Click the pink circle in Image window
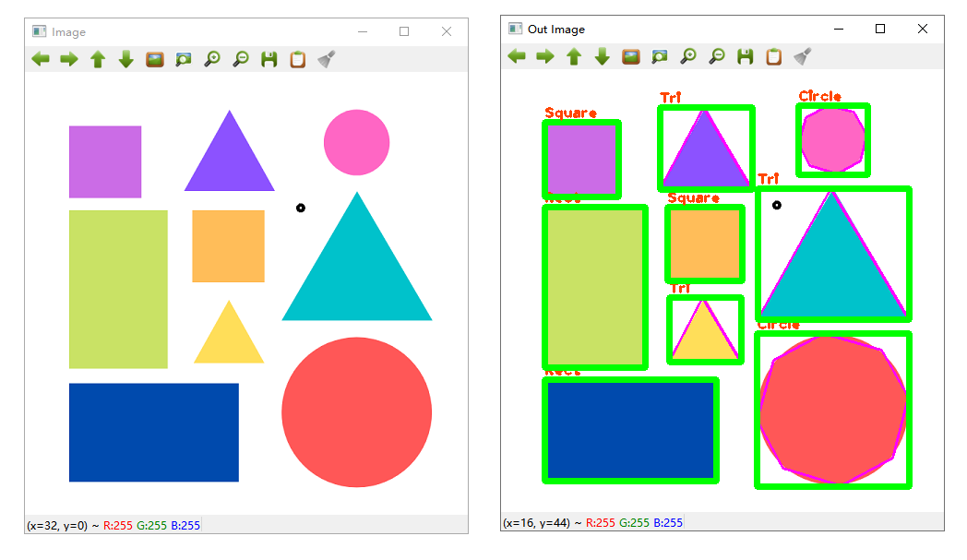 356,142
